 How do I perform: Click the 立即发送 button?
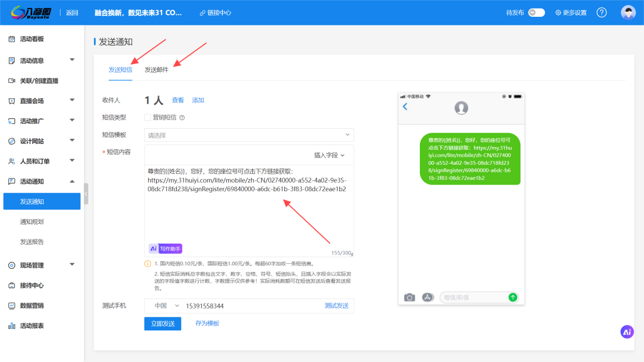(x=163, y=324)
